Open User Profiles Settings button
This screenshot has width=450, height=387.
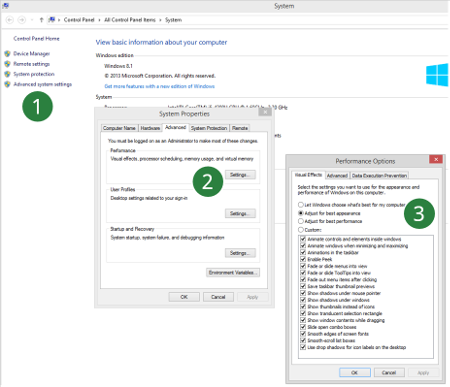240,213
